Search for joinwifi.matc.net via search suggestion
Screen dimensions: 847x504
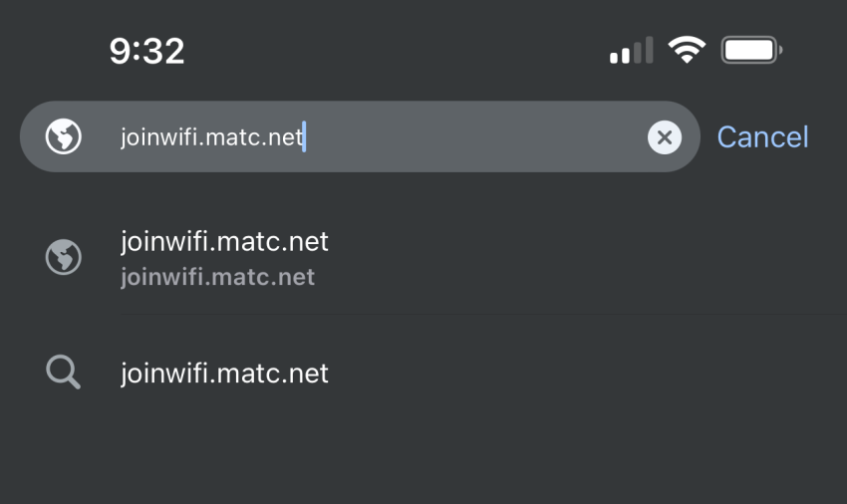[x=224, y=374]
